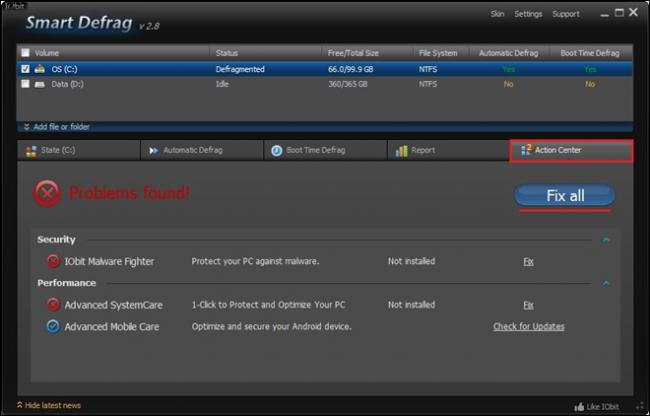
Task: Uncheck the OS (C:) volume checkbox
Action: (x=26, y=69)
